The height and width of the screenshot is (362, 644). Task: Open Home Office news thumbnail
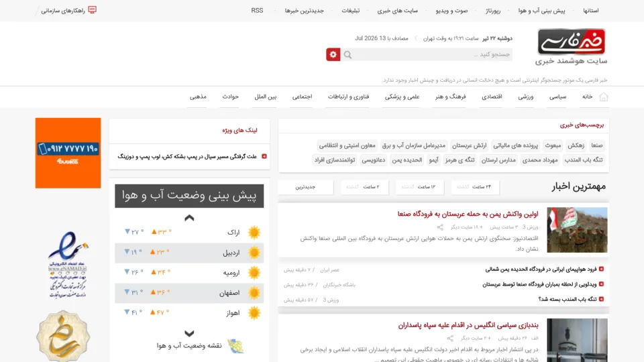(577, 341)
